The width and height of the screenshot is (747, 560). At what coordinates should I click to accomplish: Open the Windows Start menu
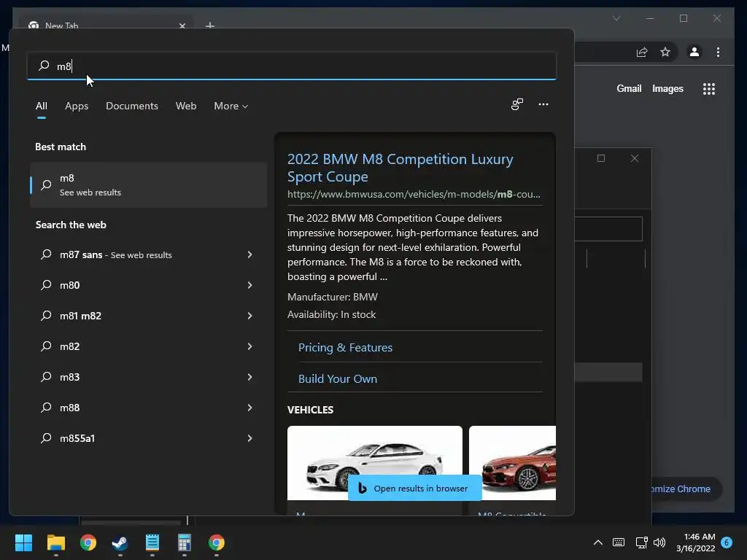point(23,542)
